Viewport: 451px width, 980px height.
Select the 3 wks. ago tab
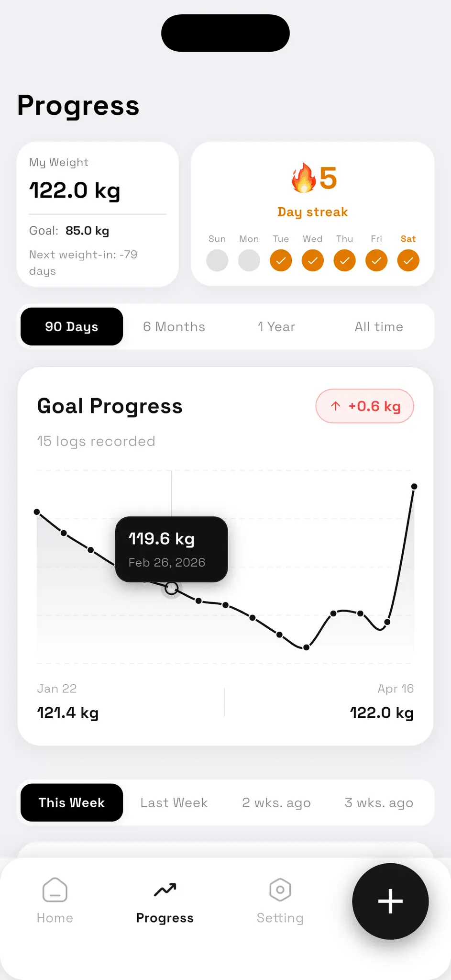(x=379, y=802)
